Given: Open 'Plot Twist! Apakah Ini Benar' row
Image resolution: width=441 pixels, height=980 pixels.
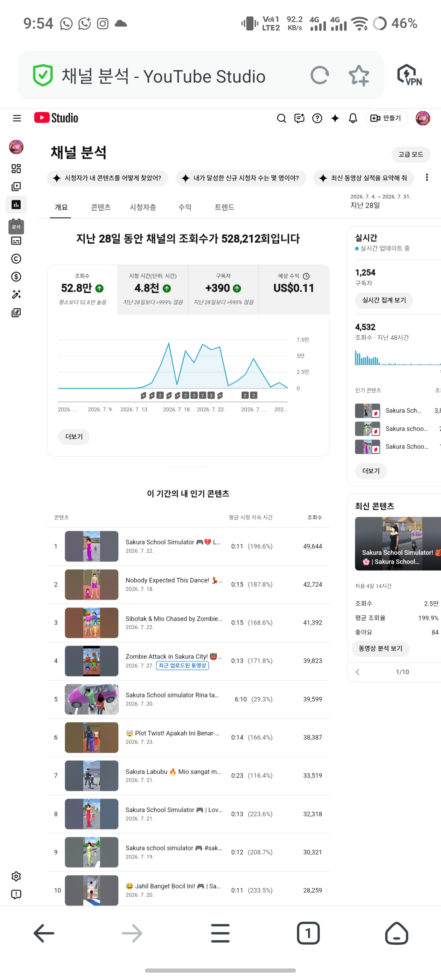Looking at the screenshot, I should click(188, 737).
